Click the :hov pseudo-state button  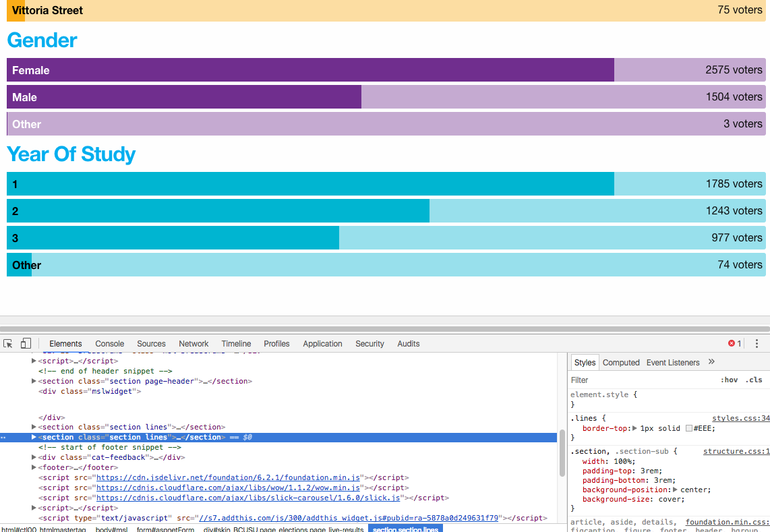point(730,380)
